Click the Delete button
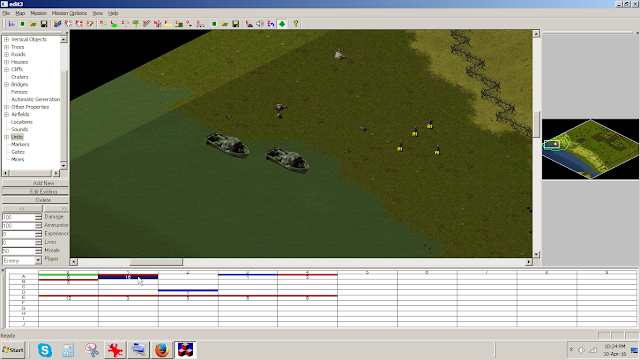Viewport: 640px width, 360px height. pos(35,200)
